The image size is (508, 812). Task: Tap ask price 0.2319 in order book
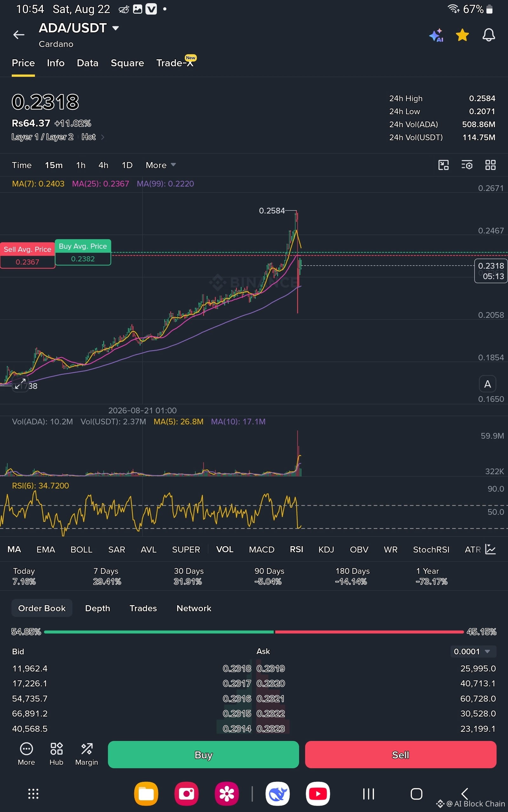(271, 668)
